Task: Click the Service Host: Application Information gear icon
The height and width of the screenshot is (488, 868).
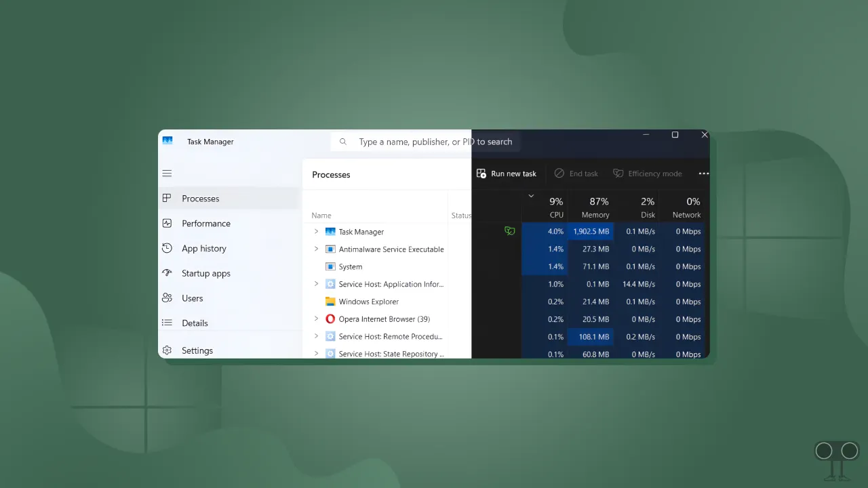Action: [330, 284]
